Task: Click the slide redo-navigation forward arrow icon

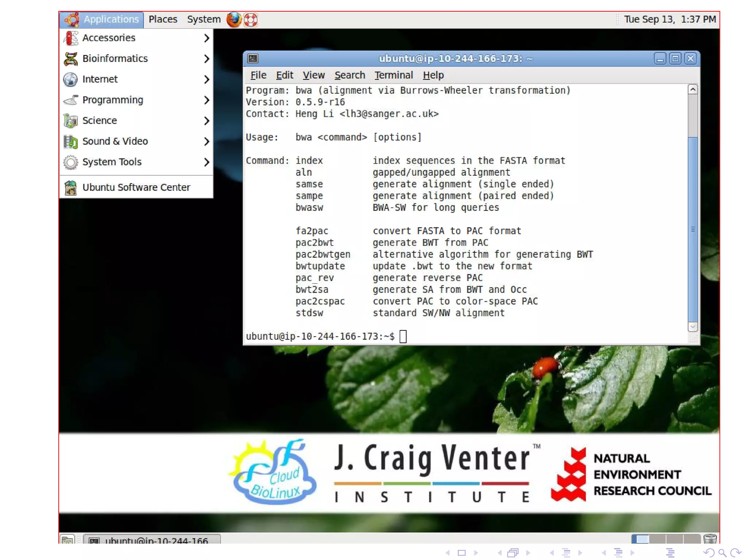Action: click(736, 553)
